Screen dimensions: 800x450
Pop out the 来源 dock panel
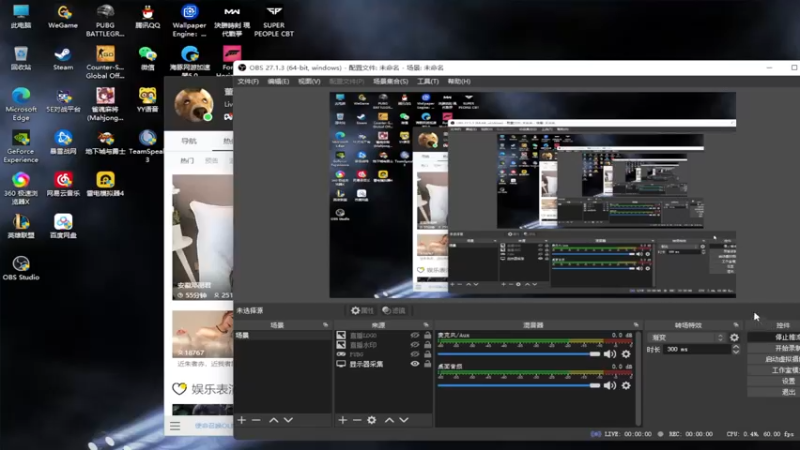[426, 325]
